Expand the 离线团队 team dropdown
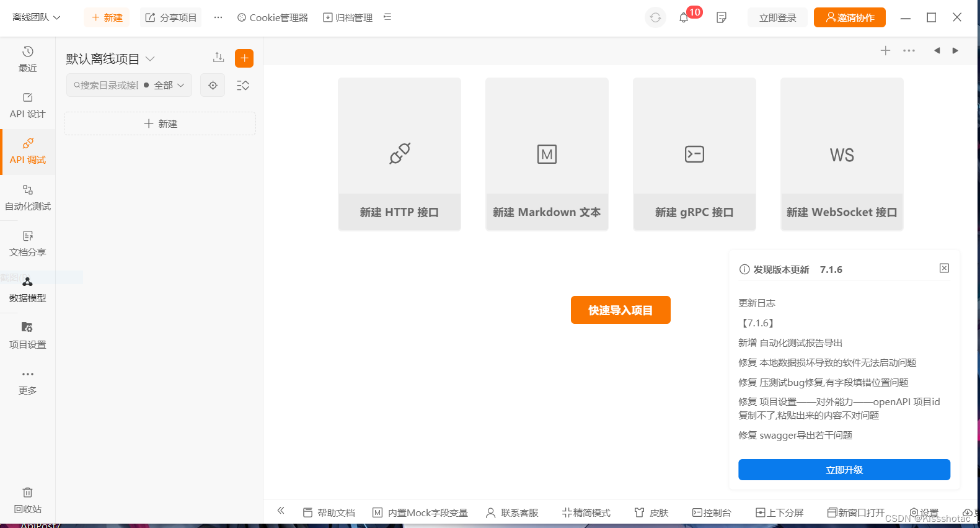This screenshot has width=980, height=528. coord(37,17)
